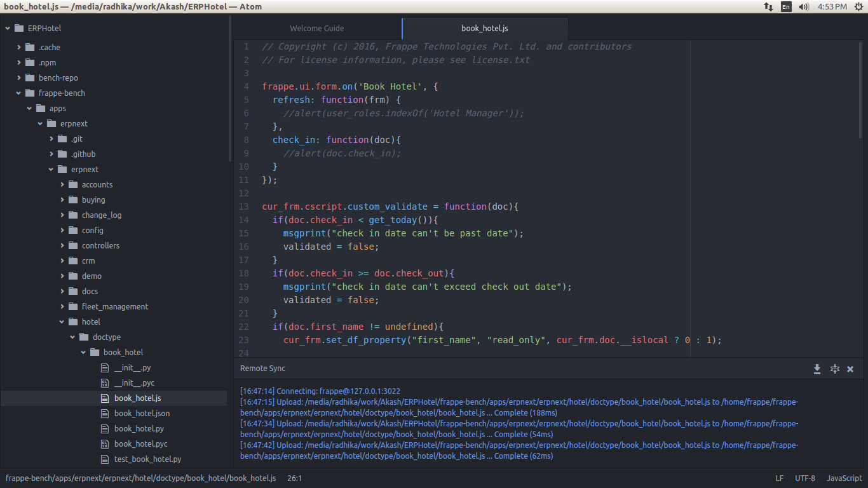868x488 pixels.
Task: Click the network arrows indicator in the tray
Action: [x=768, y=7]
